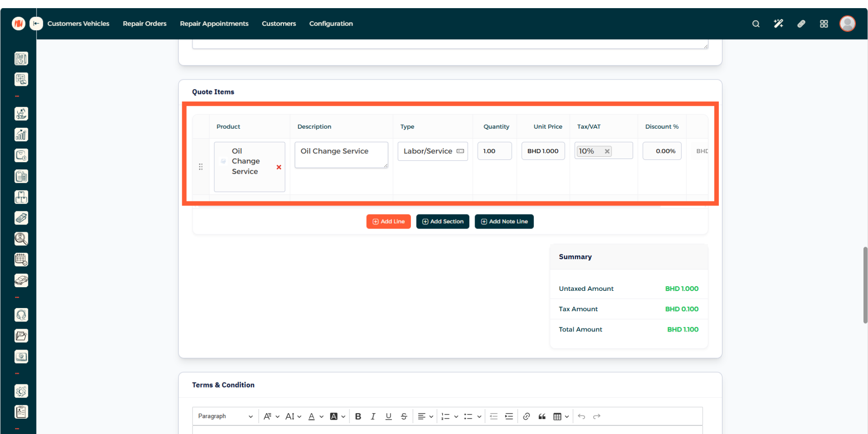Open the Labor/Service type dropdown
This screenshot has width=868, height=434.
tap(433, 151)
